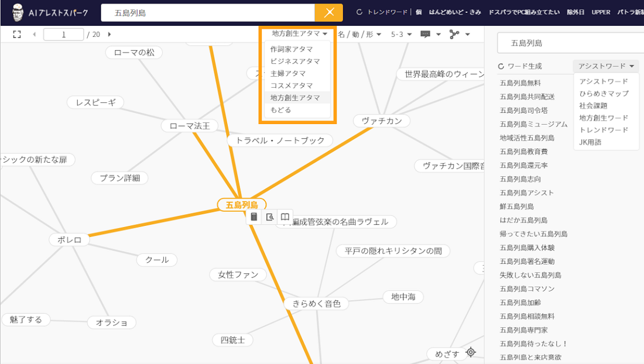Select 地方創生ワード option
Viewport: 644px width, 364px height.
click(604, 118)
